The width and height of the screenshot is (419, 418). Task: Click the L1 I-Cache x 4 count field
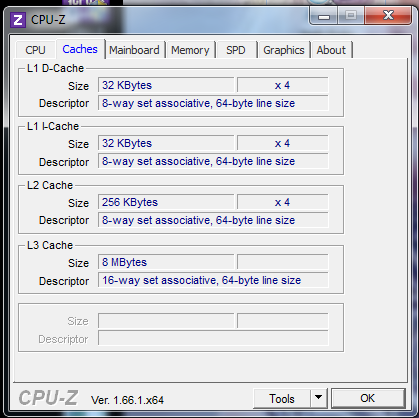point(282,143)
